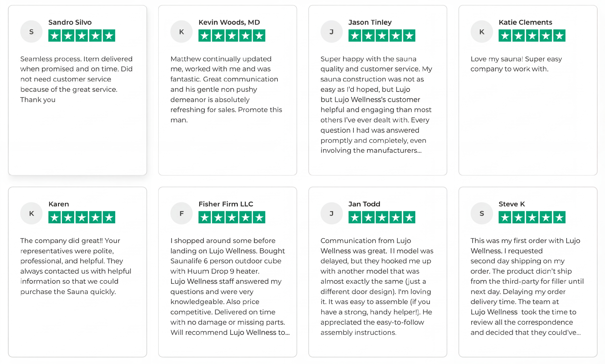Click Karen's "K" avatar circle
The image size is (605, 364).
31,213
